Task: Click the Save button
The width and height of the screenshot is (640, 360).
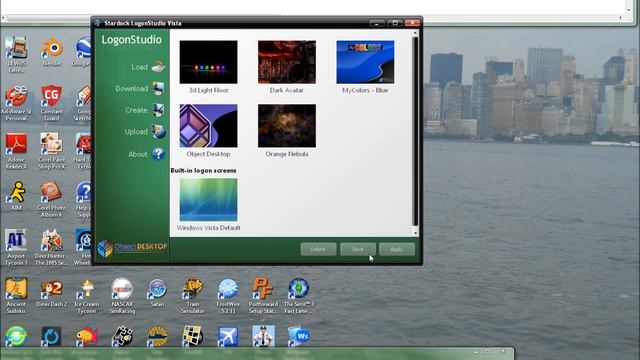Action: (358, 249)
